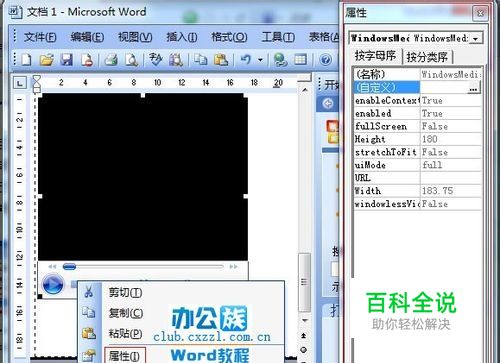Click the task pane back arrow
The image size is (500, 363).
pyautogui.click(x=328, y=104)
